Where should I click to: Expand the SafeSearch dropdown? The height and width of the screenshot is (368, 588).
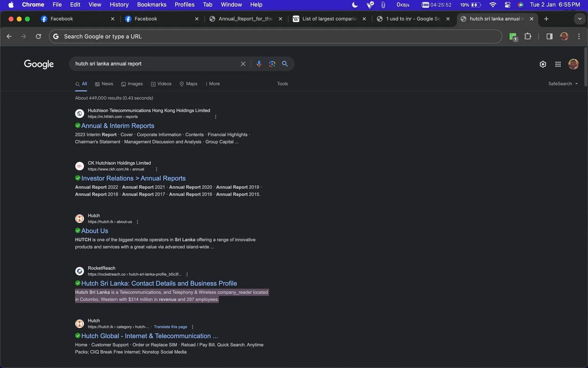563,84
